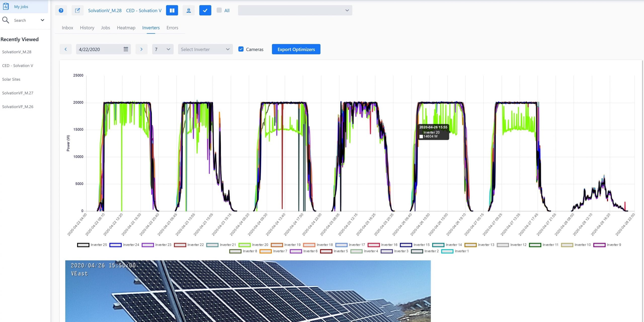Click the Export Optimizers button

(x=296, y=49)
